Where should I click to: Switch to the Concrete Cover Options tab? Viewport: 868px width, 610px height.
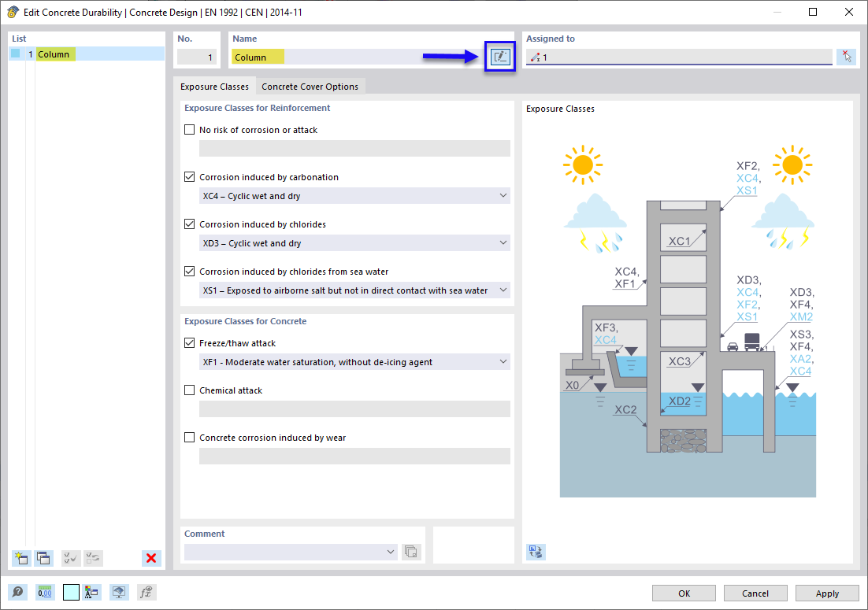(310, 87)
